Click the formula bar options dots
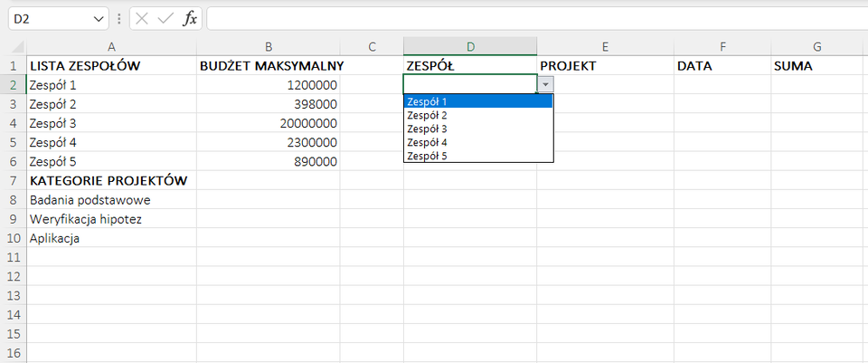Screen dimensions: 868x363 (x=119, y=19)
